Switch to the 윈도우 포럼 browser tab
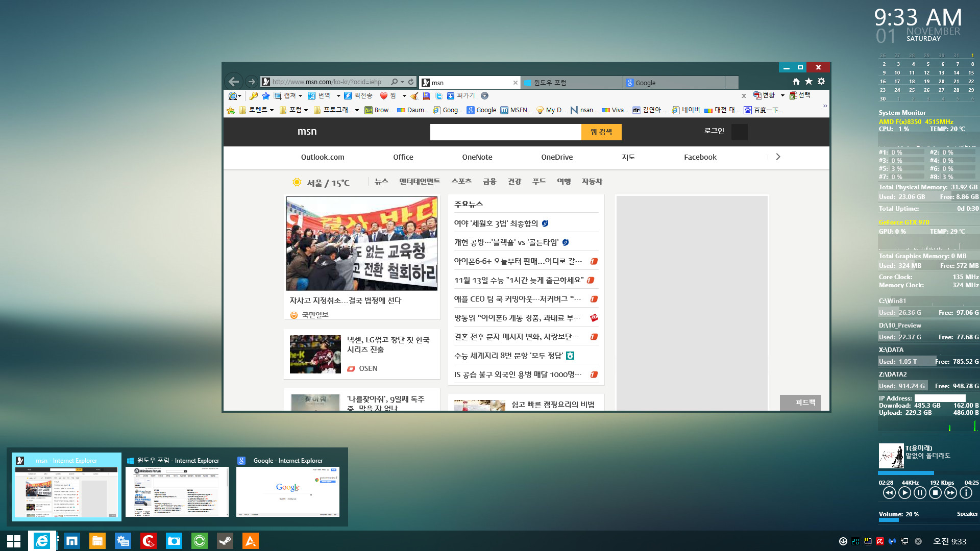 572,83
